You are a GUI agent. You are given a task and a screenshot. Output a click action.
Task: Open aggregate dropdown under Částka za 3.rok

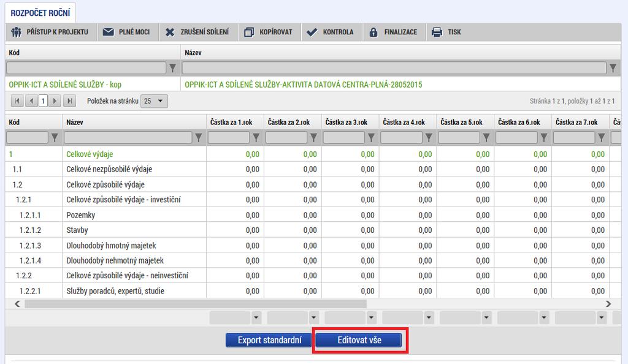(371, 318)
